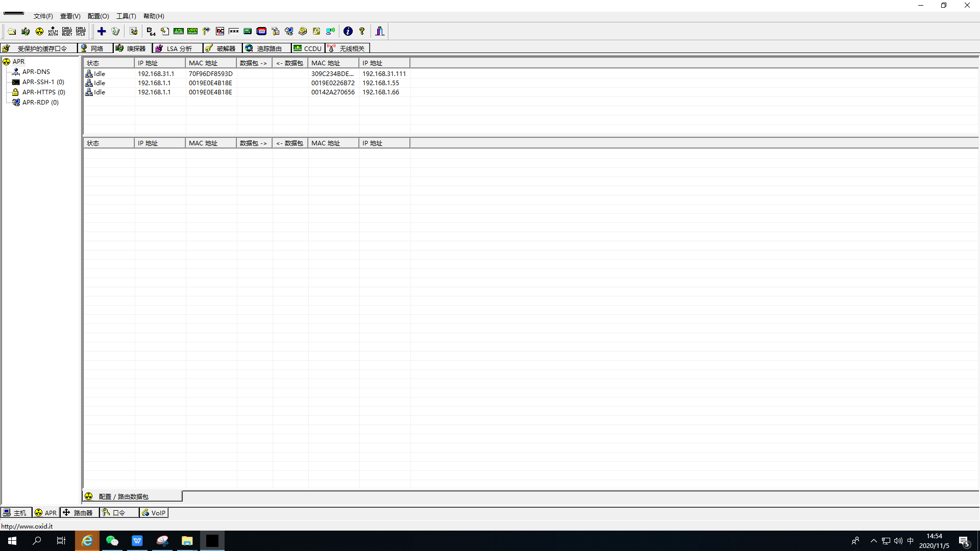This screenshot has height=551, width=980.
Task: Select APR-DNS in the left tree
Action: pos(36,72)
